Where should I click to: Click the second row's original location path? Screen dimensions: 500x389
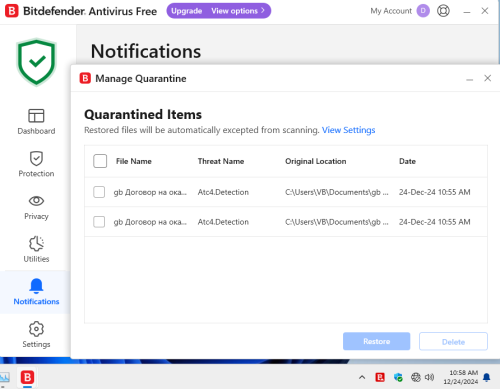(x=337, y=222)
